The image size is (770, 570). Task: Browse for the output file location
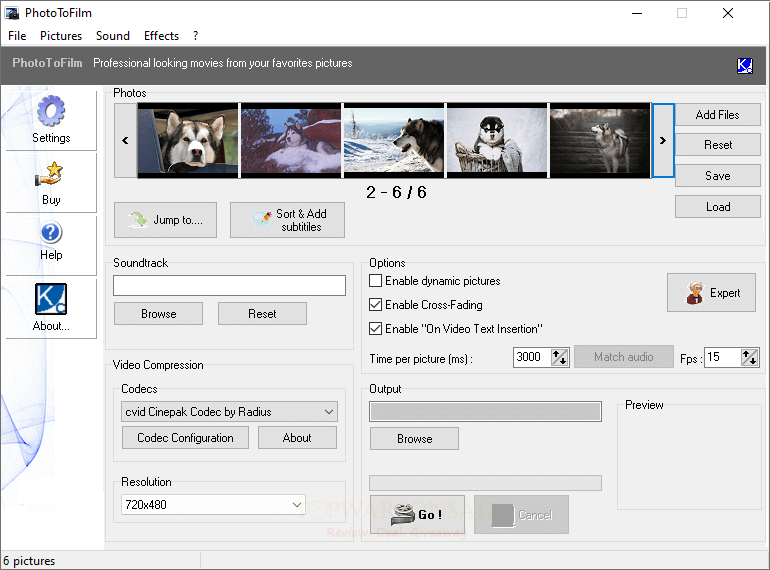tap(414, 439)
